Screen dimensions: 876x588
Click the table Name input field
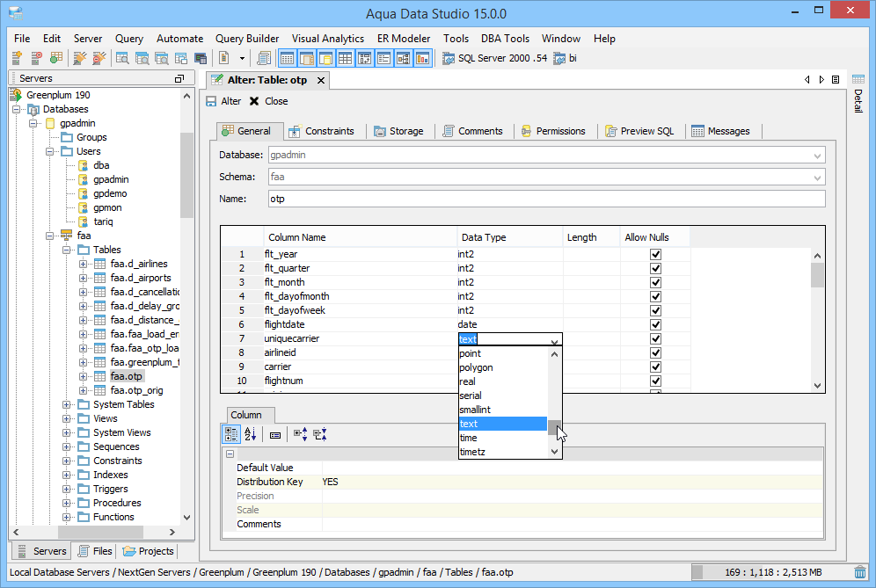[x=546, y=199]
